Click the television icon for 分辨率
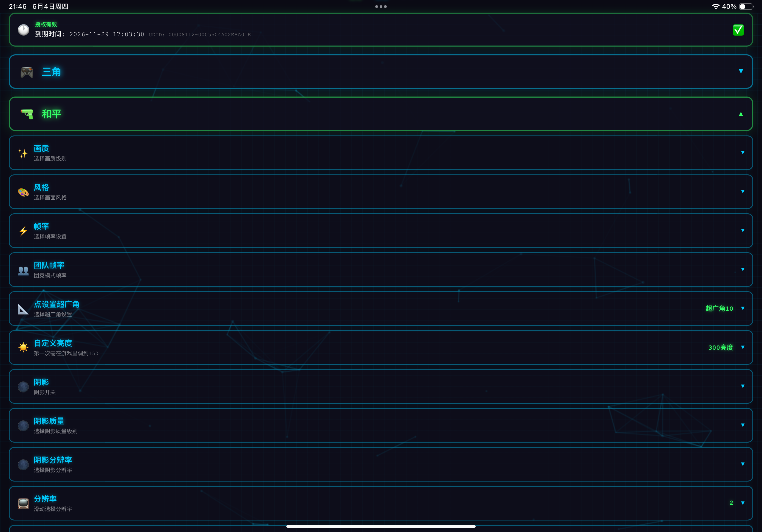 (23, 503)
